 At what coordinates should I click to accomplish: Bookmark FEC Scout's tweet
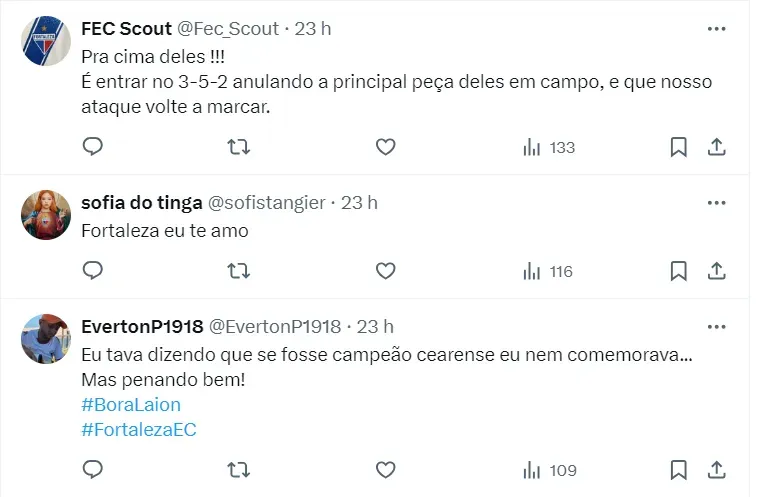click(678, 147)
